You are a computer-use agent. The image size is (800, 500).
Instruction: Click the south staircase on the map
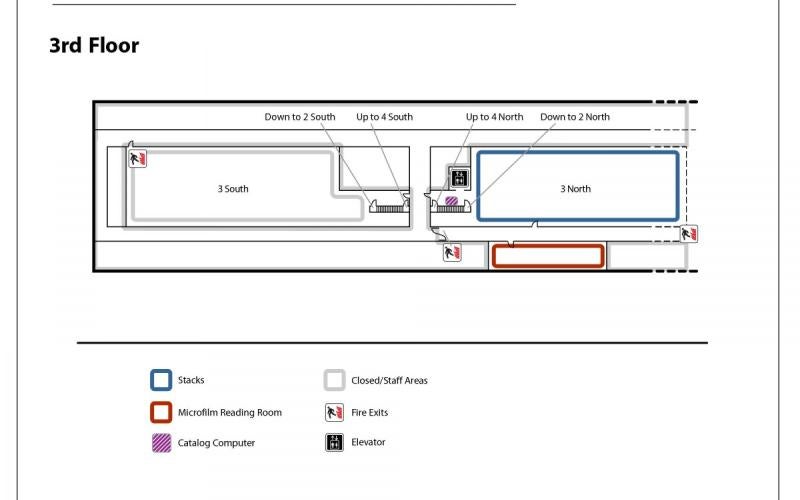coord(387,207)
